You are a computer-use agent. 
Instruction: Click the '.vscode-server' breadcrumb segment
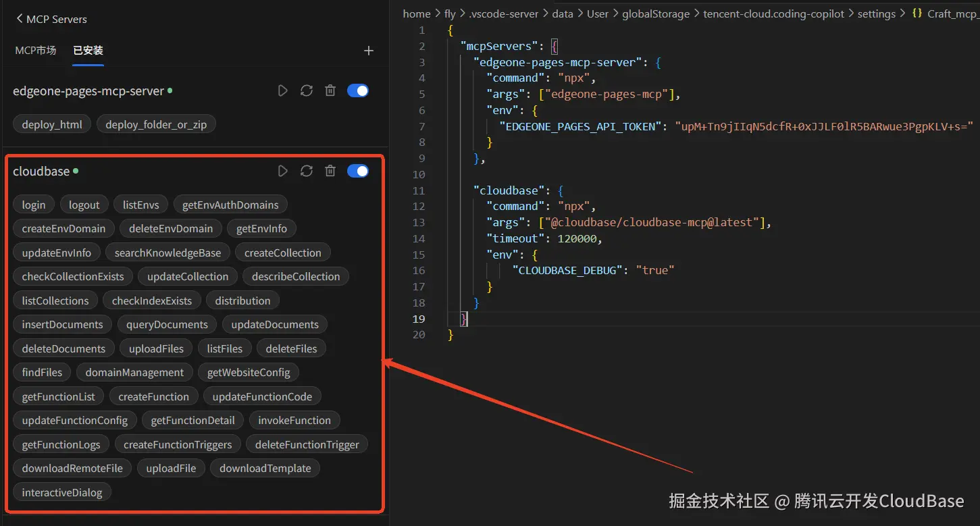pos(503,14)
